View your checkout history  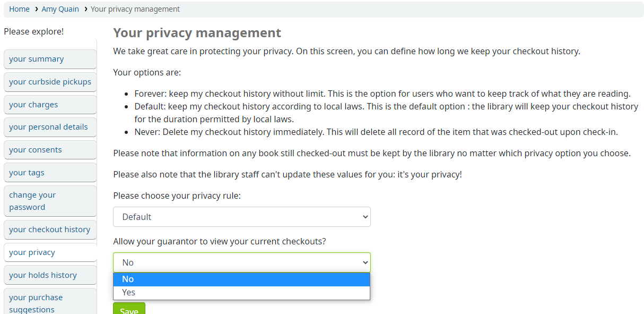pyautogui.click(x=50, y=230)
